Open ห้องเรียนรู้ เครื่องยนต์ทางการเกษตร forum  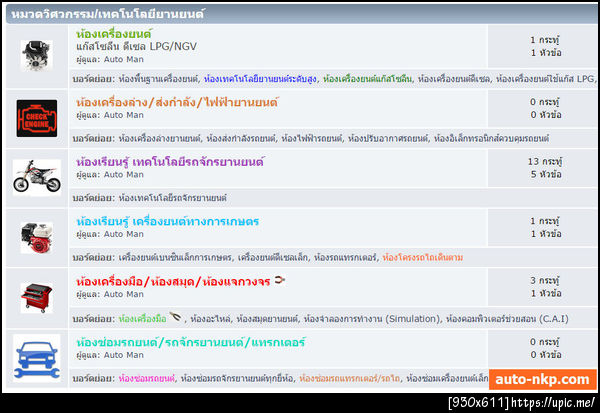point(168,222)
